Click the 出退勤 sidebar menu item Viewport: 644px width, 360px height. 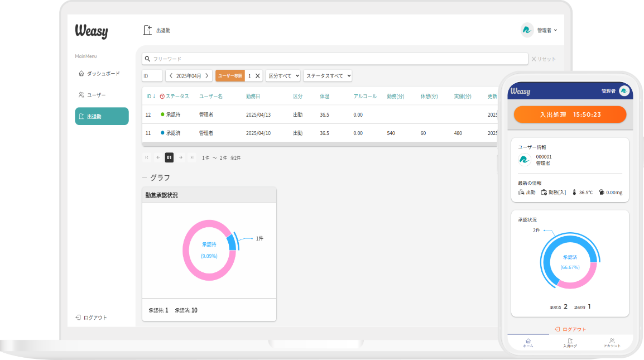102,116
